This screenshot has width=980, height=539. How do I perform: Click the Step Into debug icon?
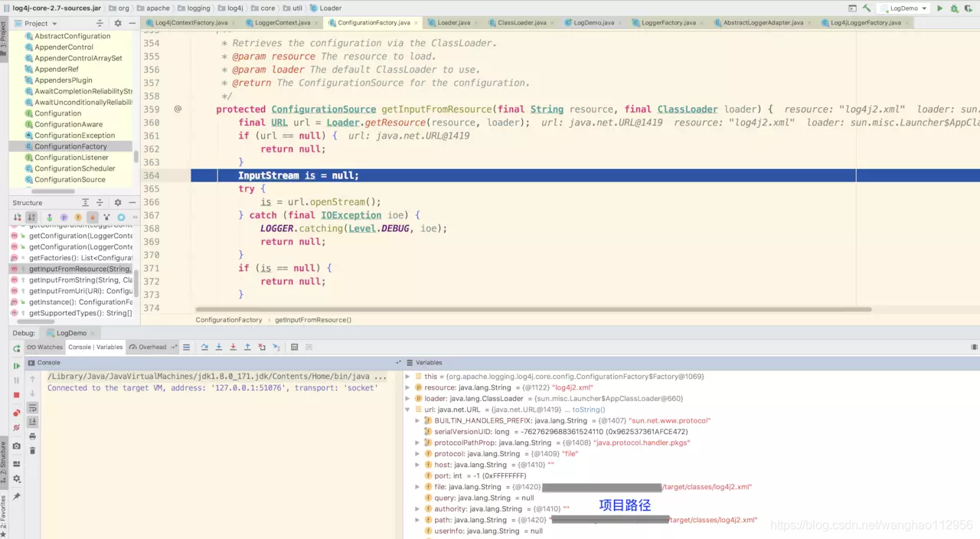point(219,347)
